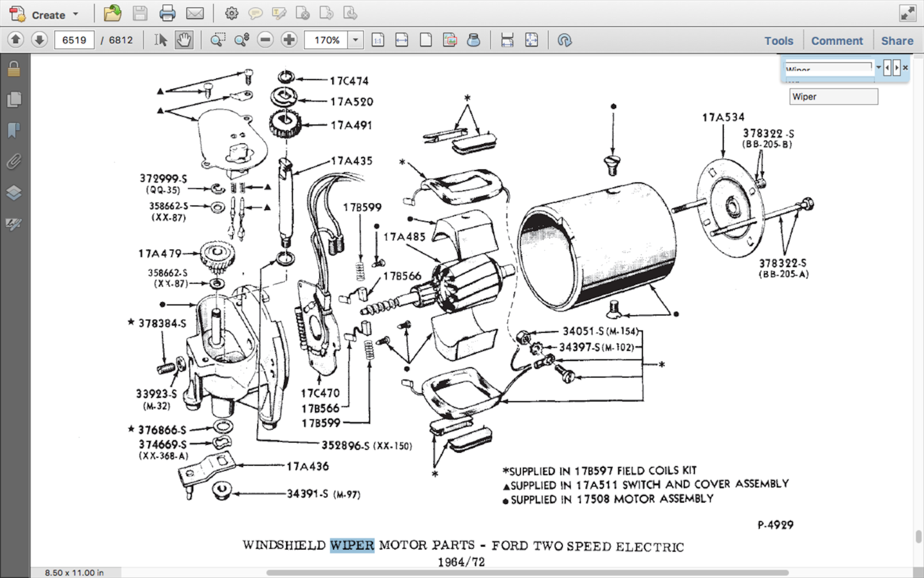Open find options dropdown arrow

point(878,68)
